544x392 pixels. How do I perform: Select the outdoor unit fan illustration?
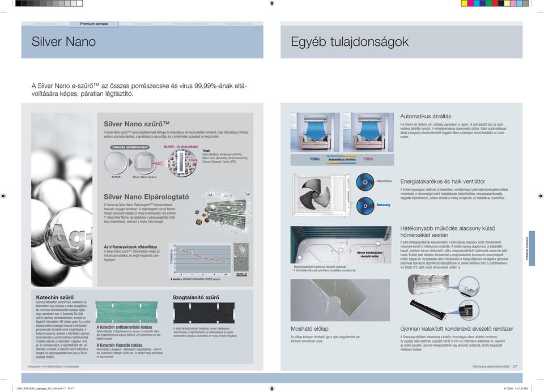pyautogui.click(x=321, y=195)
